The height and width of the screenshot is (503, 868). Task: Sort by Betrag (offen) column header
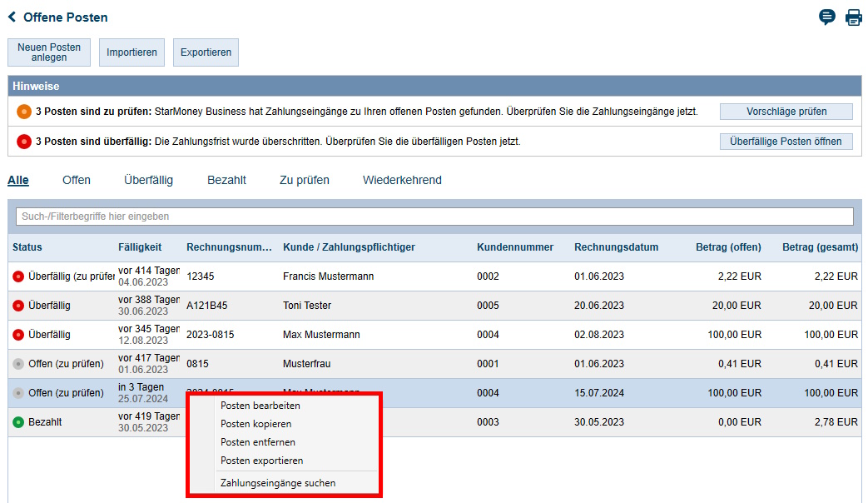click(x=728, y=247)
